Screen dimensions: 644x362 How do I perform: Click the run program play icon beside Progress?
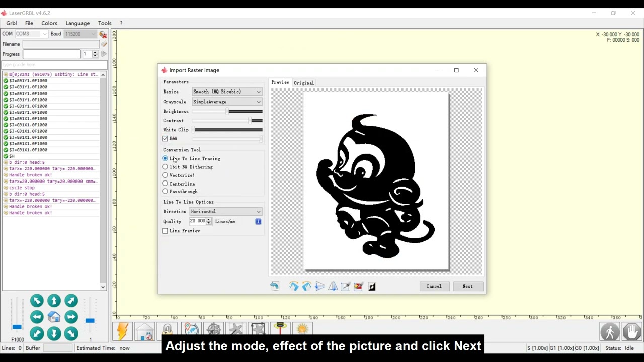(104, 54)
